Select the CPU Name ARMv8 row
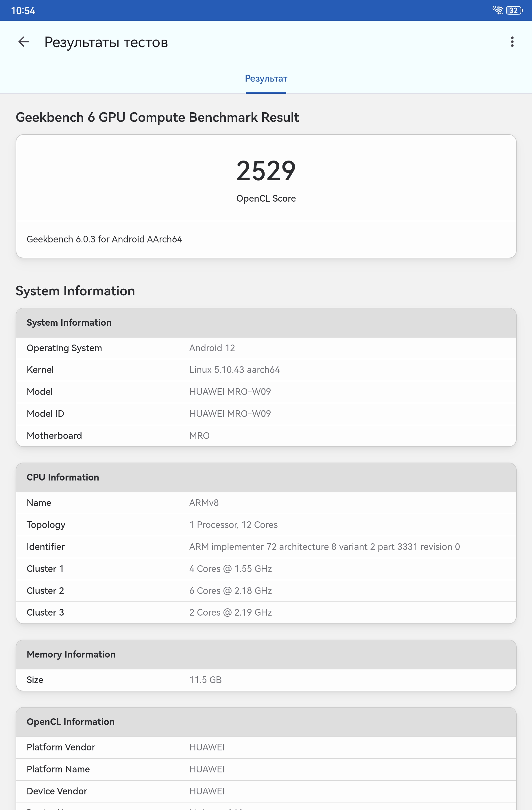 (266, 503)
